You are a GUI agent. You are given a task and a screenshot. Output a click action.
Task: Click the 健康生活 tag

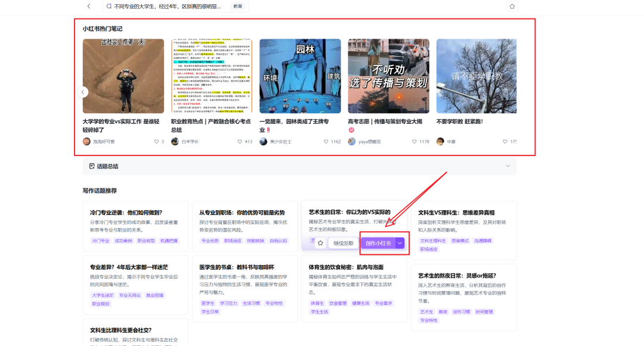click(361, 303)
